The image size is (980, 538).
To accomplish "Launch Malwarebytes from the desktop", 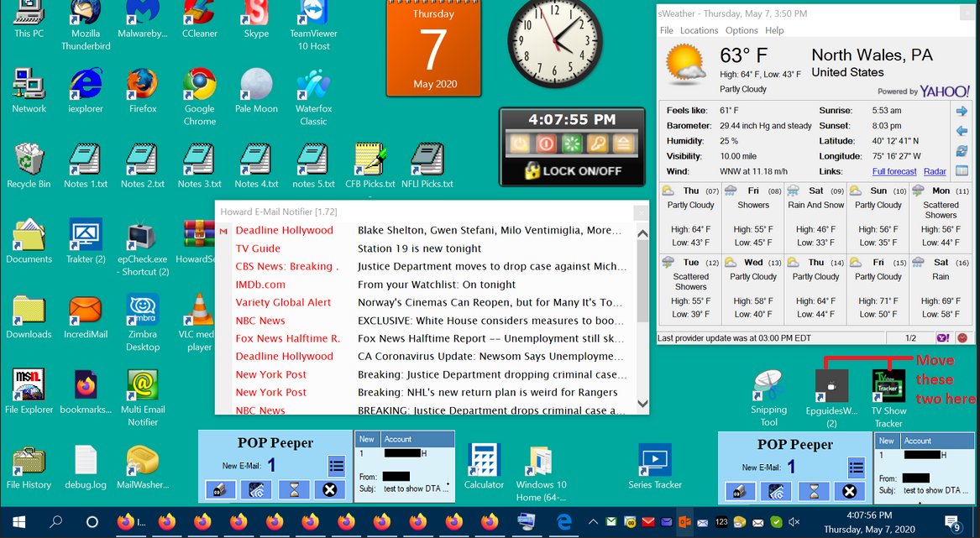I will 143,13.
